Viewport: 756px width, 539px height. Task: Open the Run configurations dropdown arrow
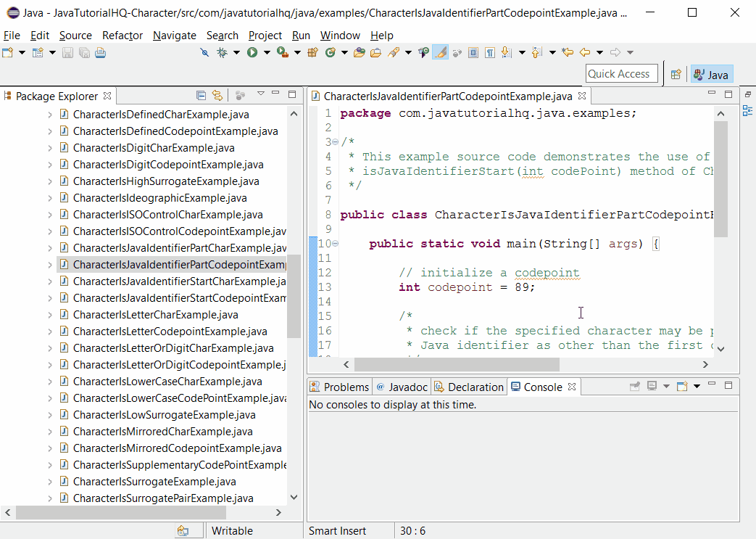(x=267, y=52)
